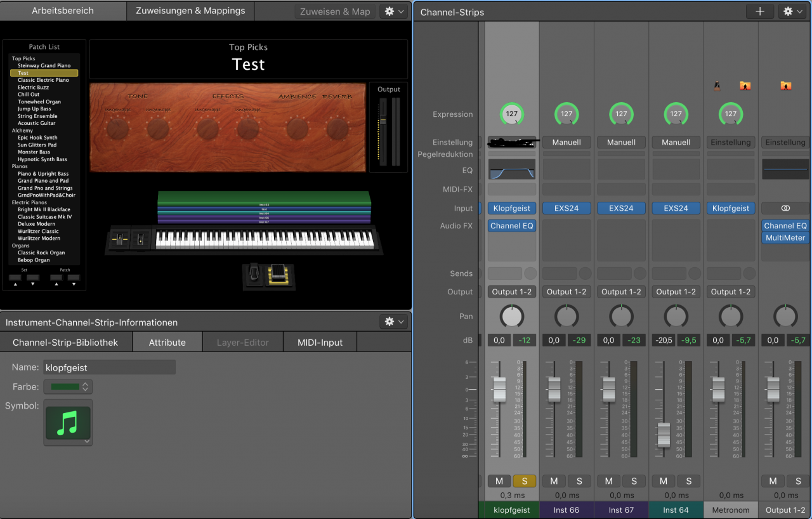The image size is (812, 519).
Task: Open the Farbe color dropdown
Action: coord(68,386)
